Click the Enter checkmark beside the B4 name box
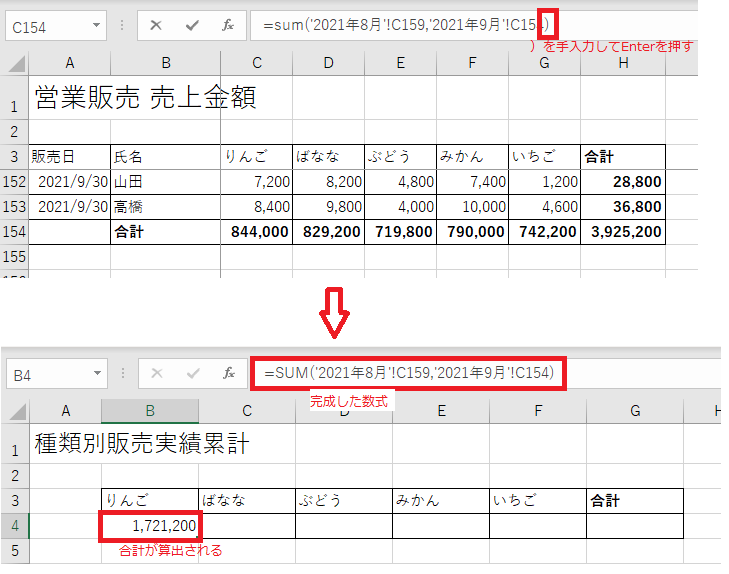This screenshot has height=574, width=729. click(x=192, y=374)
